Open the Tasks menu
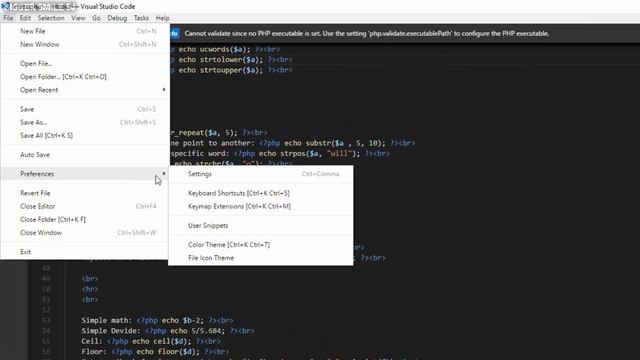Viewport: 640px width, 360px height. coord(141,18)
